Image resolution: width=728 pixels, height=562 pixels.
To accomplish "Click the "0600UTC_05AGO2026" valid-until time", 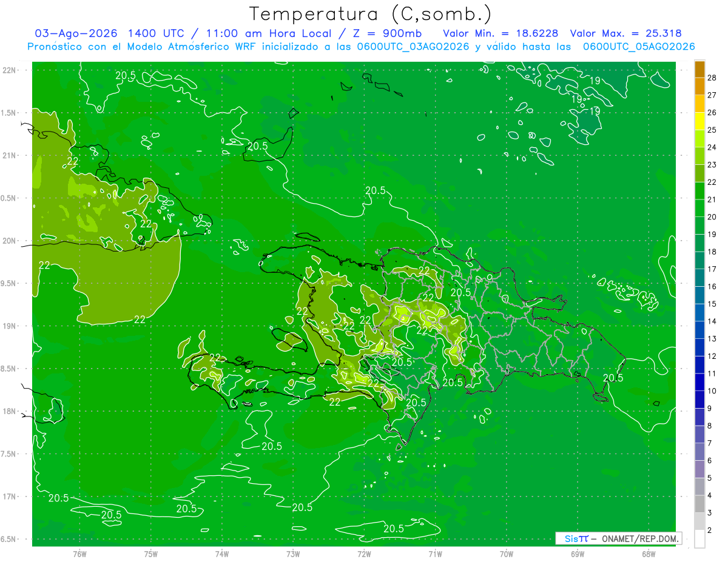I will [639, 47].
